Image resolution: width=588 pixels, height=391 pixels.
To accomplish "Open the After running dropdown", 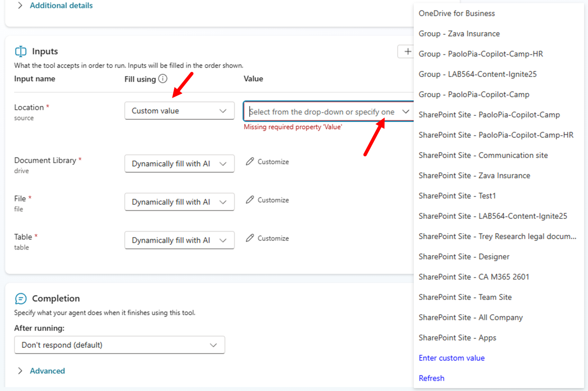I will 119,345.
